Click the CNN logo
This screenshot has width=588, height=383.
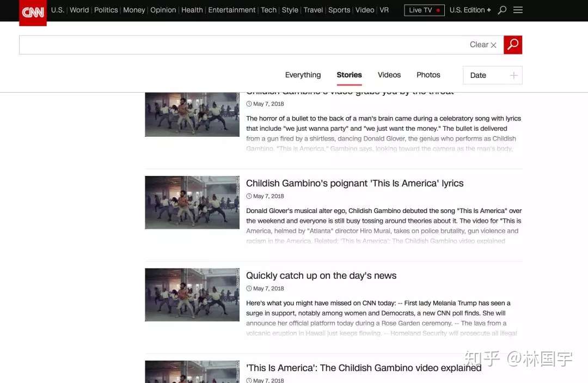[33, 13]
